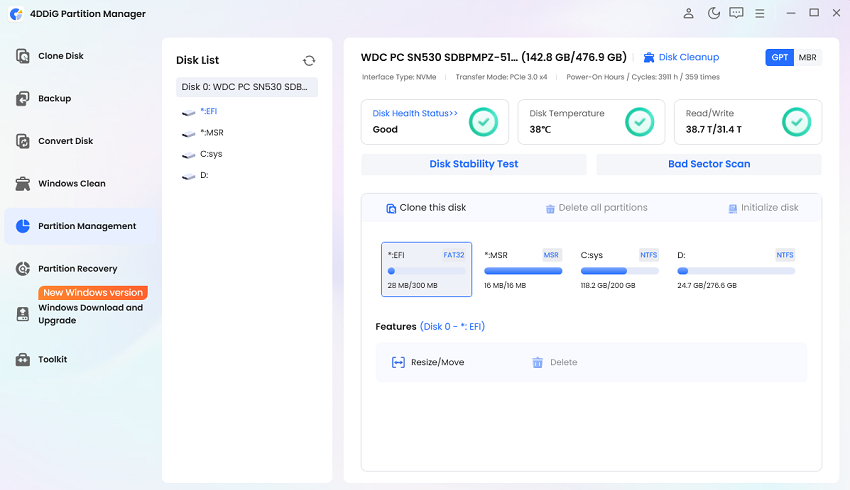Click the Backup sidebar icon

point(23,99)
